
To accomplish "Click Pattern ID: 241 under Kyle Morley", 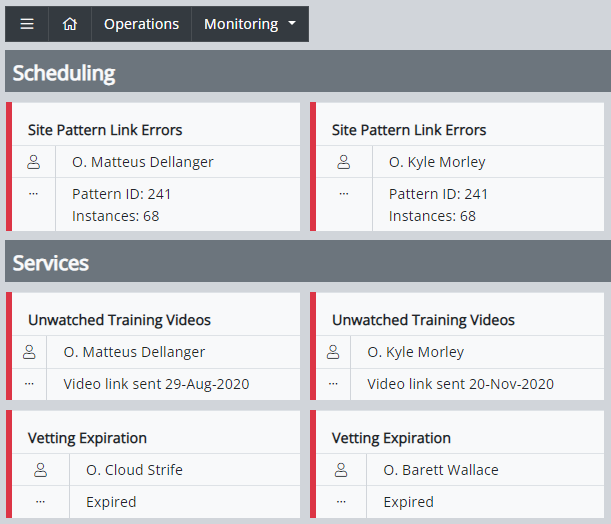I will [438, 194].
